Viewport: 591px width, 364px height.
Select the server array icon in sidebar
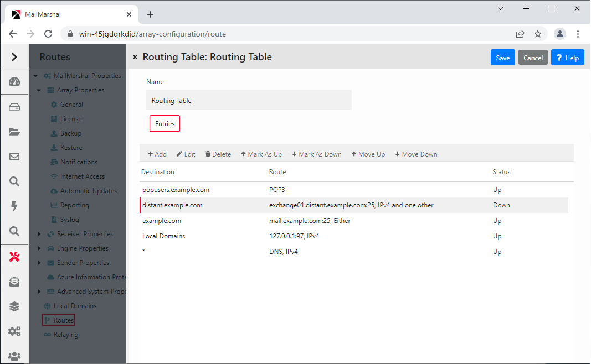[14, 106]
